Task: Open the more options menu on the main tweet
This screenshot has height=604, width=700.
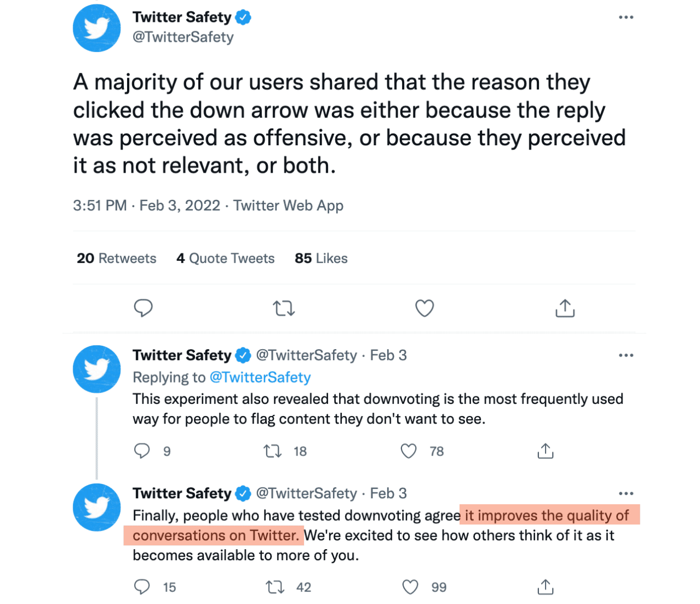Action: [625, 17]
